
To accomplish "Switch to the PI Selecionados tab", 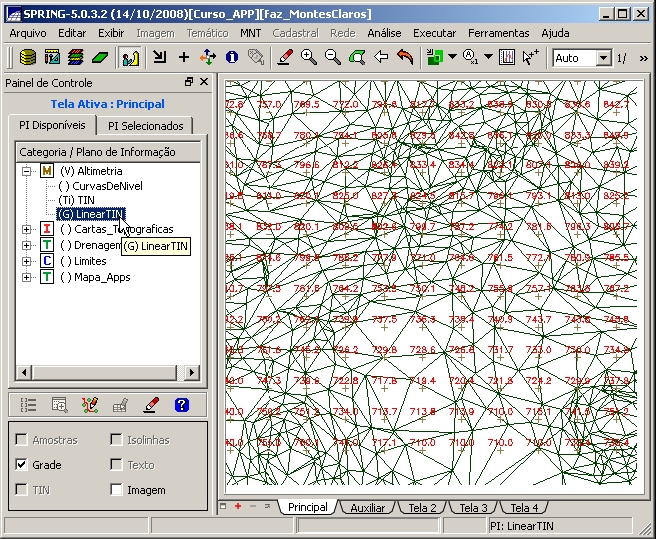I will (146, 126).
